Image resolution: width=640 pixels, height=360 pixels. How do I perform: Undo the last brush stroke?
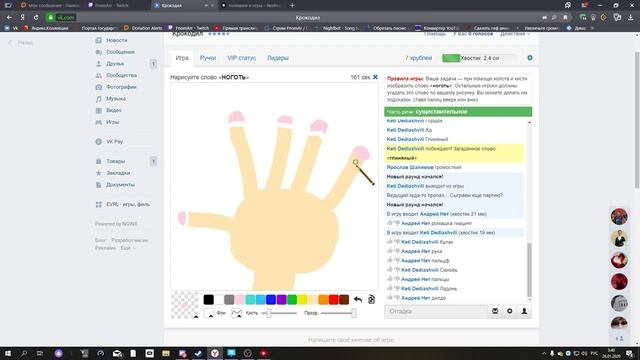pyautogui.click(x=358, y=300)
